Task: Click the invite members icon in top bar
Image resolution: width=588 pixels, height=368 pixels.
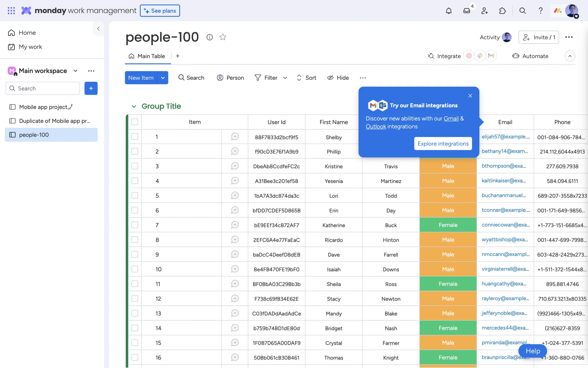Action: point(484,11)
